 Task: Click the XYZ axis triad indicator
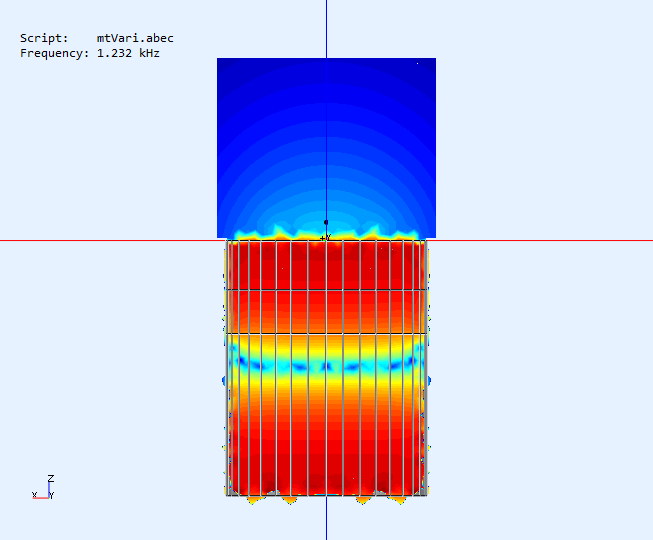[45, 489]
